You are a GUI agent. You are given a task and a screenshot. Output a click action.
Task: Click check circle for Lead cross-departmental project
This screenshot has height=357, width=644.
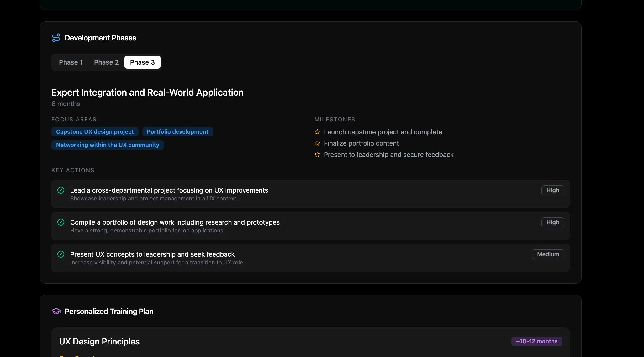coord(61,190)
